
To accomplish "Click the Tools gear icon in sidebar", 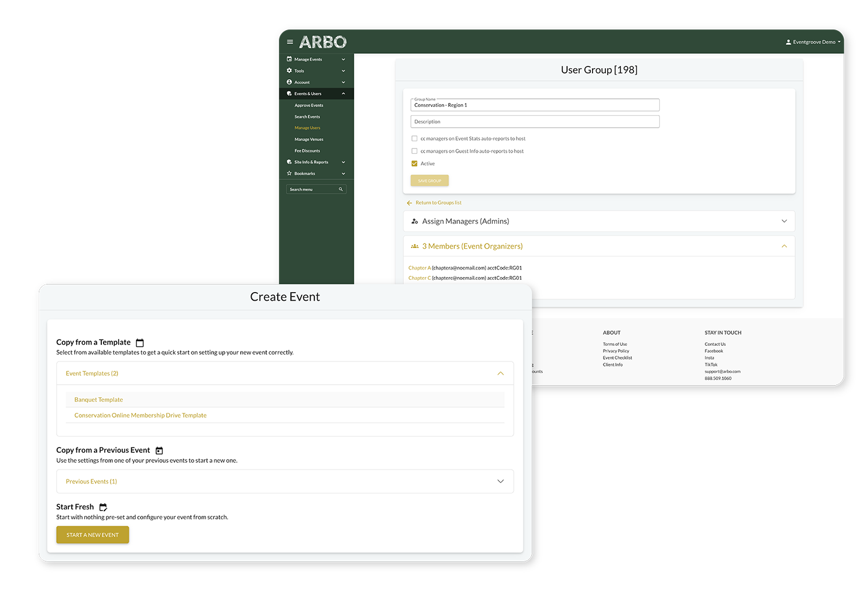I will click(289, 71).
